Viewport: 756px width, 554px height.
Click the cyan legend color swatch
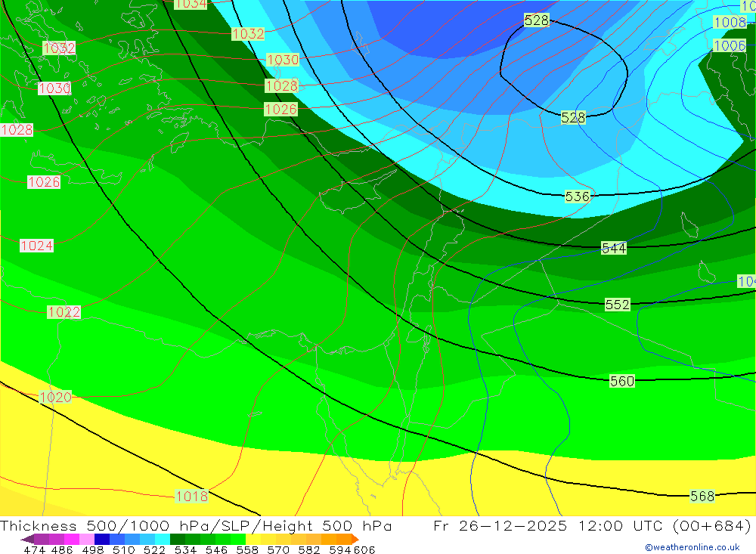pyautogui.click(x=163, y=539)
